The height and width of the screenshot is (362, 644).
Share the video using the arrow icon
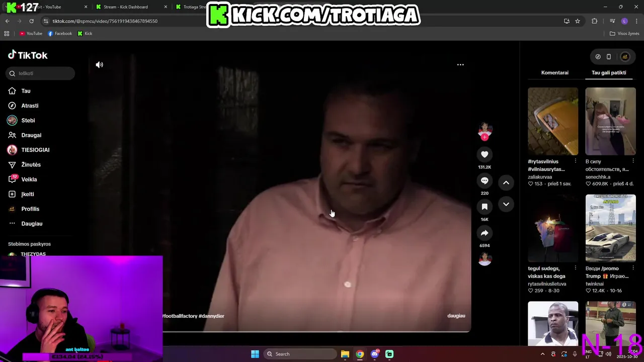click(x=485, y=233)
